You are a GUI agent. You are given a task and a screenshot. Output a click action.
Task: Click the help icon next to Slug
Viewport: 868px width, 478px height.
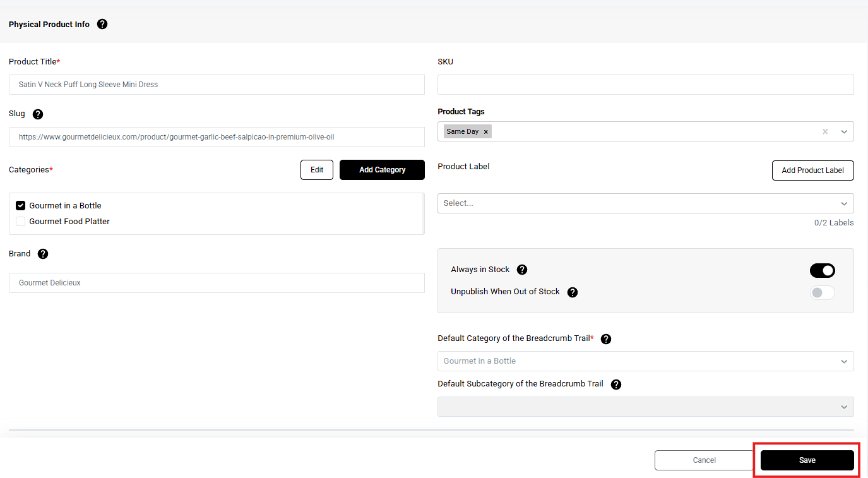[x=38, y=114]
